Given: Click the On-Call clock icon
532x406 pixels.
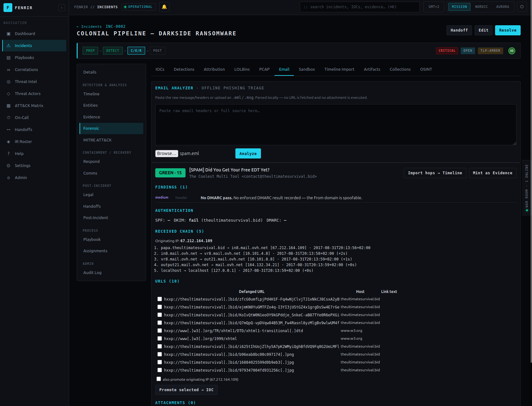Looking at the screenshot, I should 9,118.
